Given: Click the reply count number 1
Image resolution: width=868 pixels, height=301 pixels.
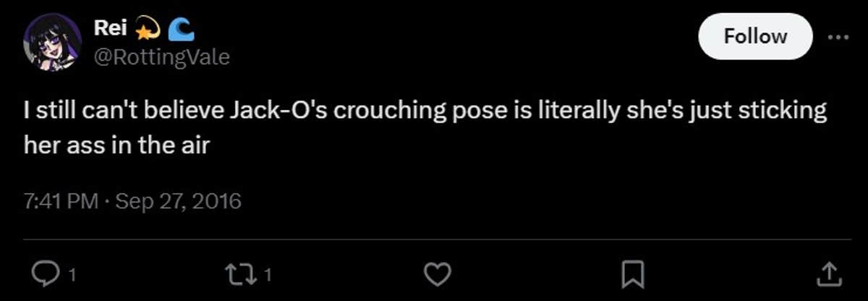Looking at the screenshot, I should pyautogui.click(x=73, y=274).
